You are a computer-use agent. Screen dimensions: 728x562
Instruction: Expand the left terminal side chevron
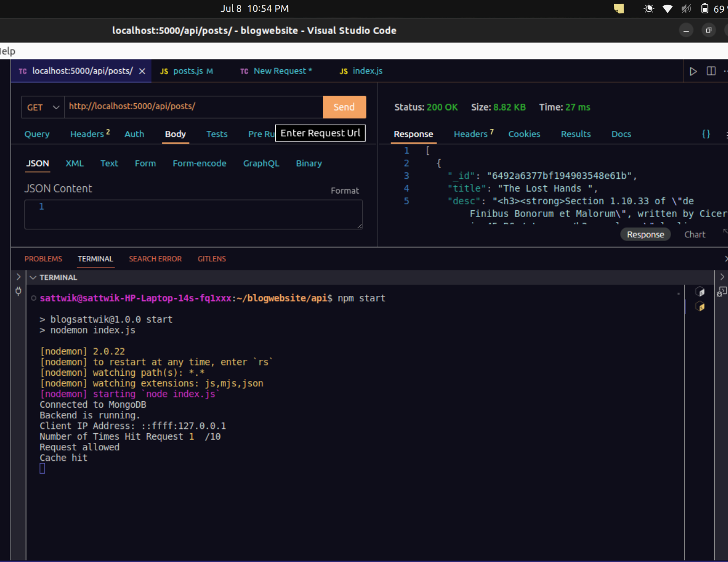(x=18, y=277)
